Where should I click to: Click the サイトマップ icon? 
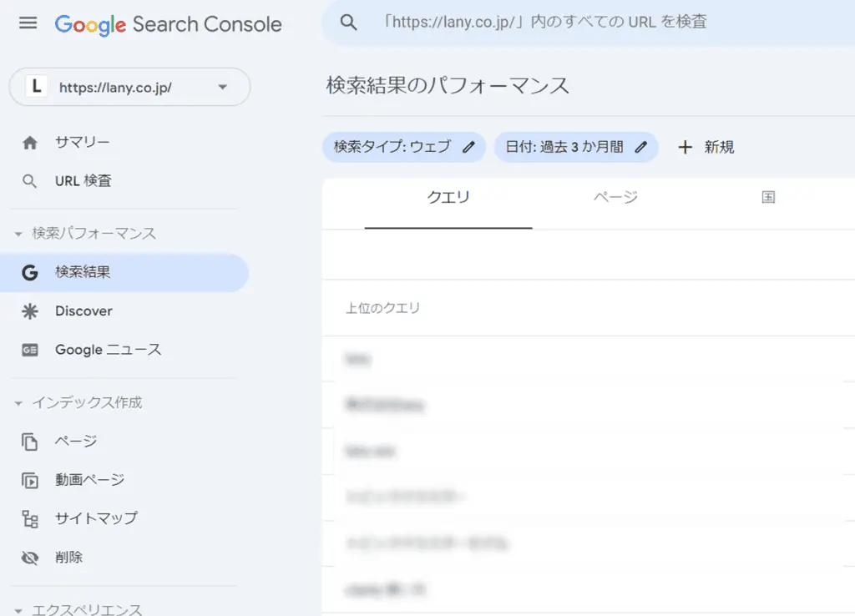coord(30,519)
